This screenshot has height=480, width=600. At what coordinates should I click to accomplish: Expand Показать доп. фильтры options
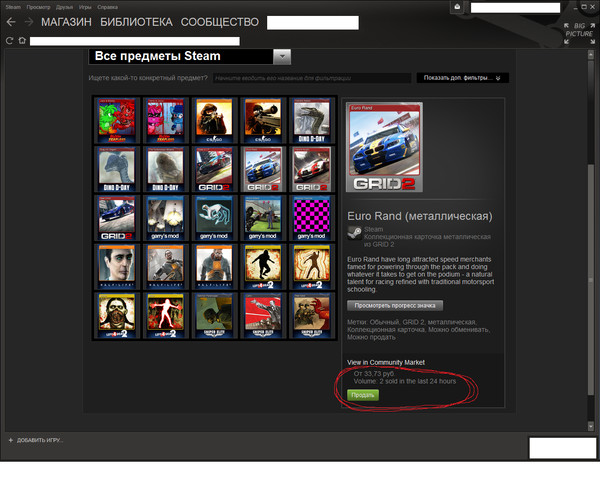[463, 78]
